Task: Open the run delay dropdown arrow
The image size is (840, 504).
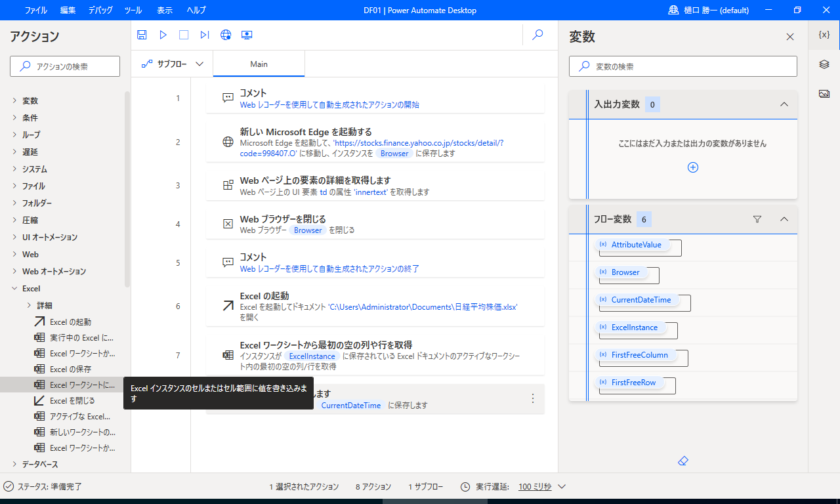Action: (x=562, y=487)
